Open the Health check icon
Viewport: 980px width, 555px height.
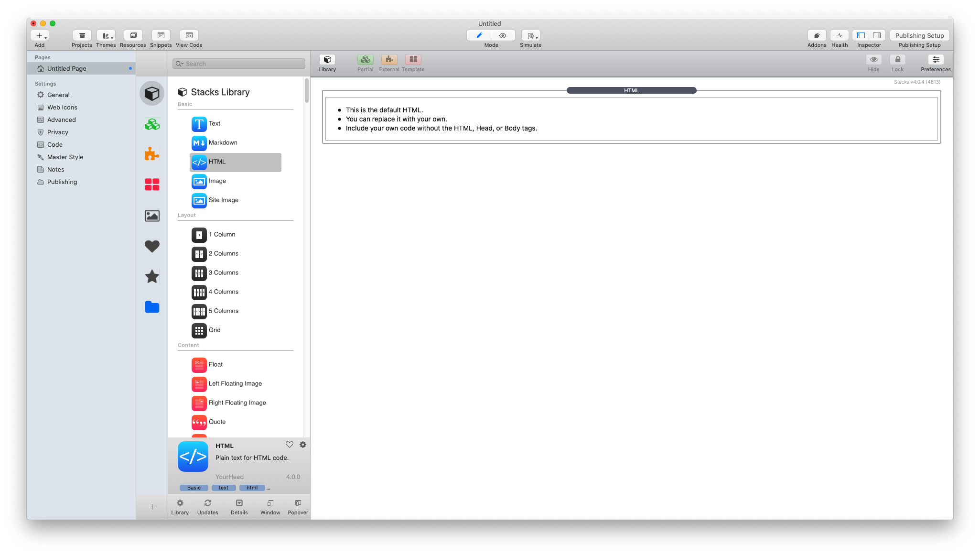click(x=839, y=36)
